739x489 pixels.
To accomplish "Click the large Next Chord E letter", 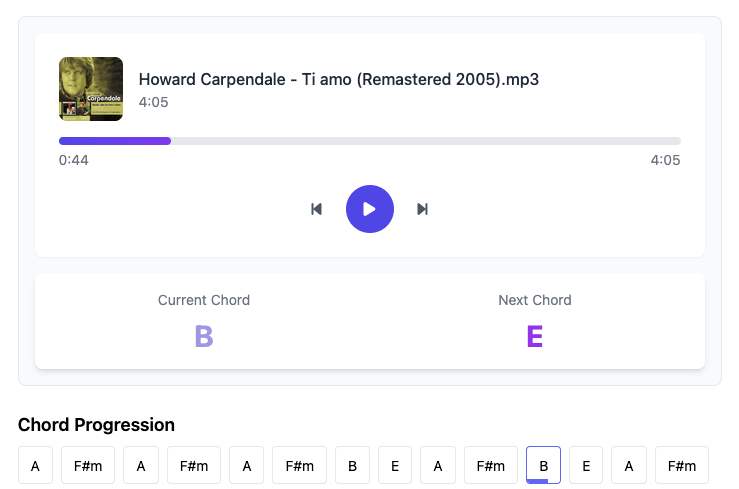I will pyautogui.click(x=535, y=337).
